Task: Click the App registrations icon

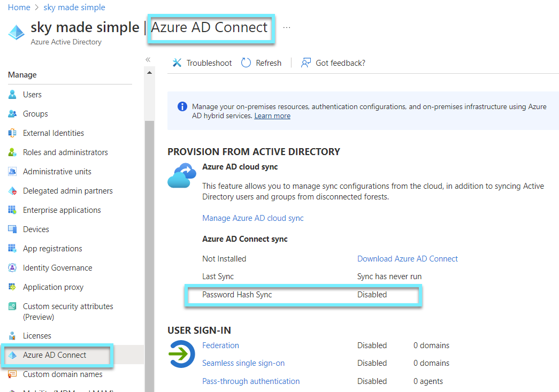Action: click(12, 248)
